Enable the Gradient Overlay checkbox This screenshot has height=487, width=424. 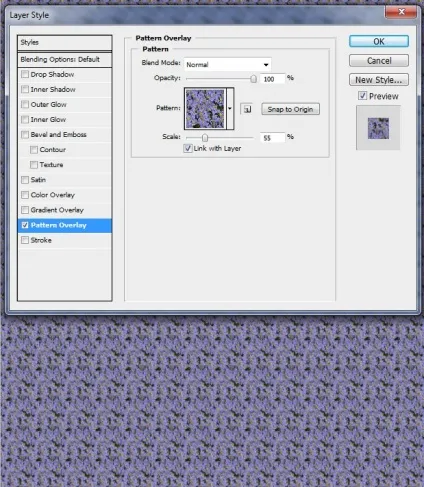pos(25,210)
